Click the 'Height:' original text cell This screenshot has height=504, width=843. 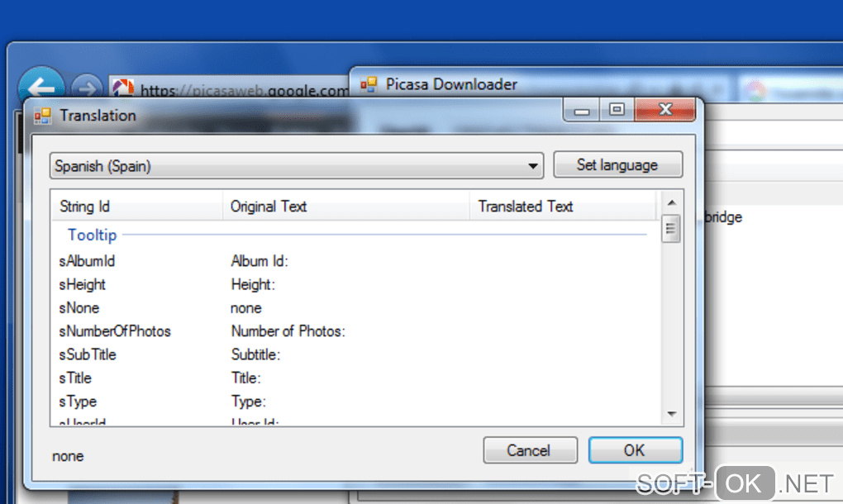click(253, 284)
